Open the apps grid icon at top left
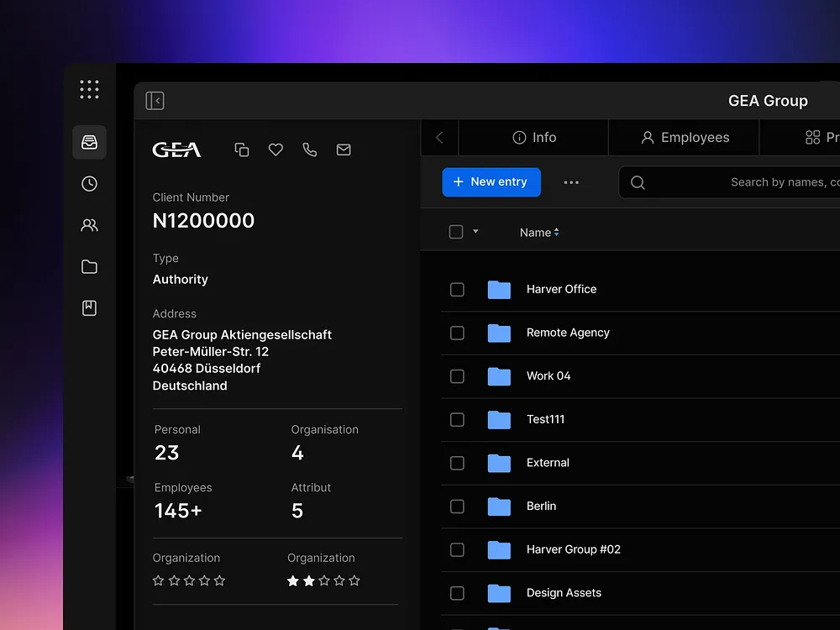This screenshot has height=630, width=840. (x=89, y=89)
